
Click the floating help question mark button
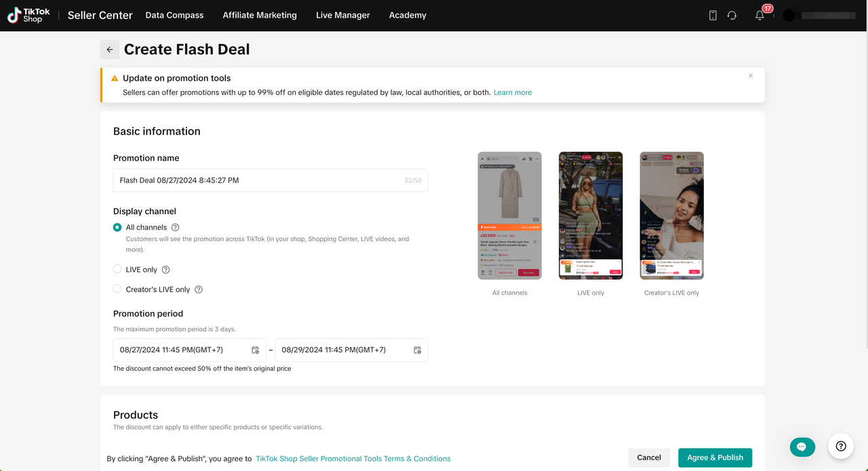(841, 446)
